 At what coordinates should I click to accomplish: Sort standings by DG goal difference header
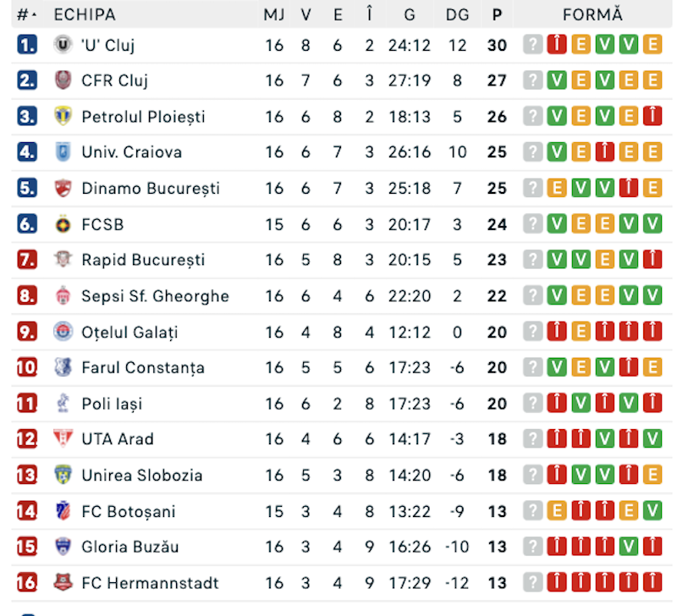(x=457, y=15)
